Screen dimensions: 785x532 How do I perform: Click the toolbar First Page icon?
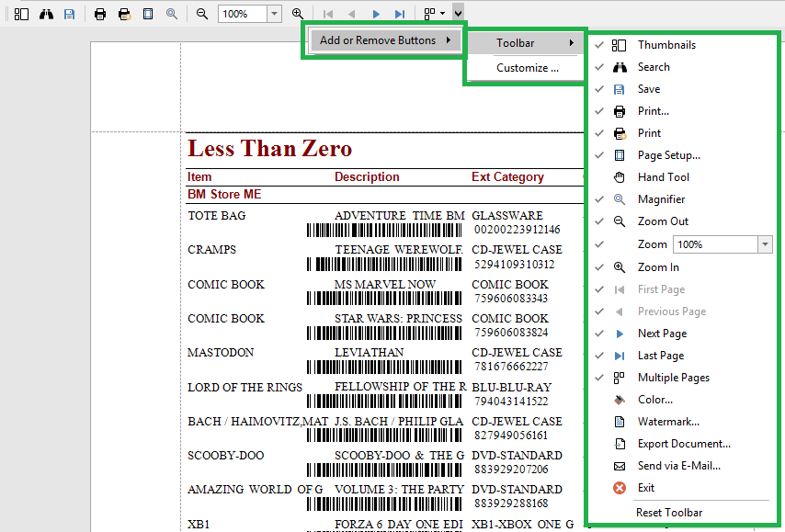click(328, 14)
